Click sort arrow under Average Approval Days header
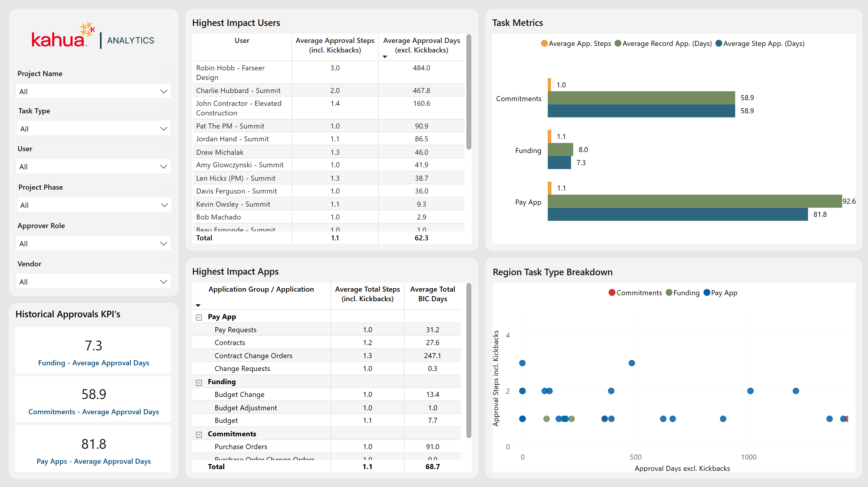Viewport: 868px width, 487px height. (385, 57)
